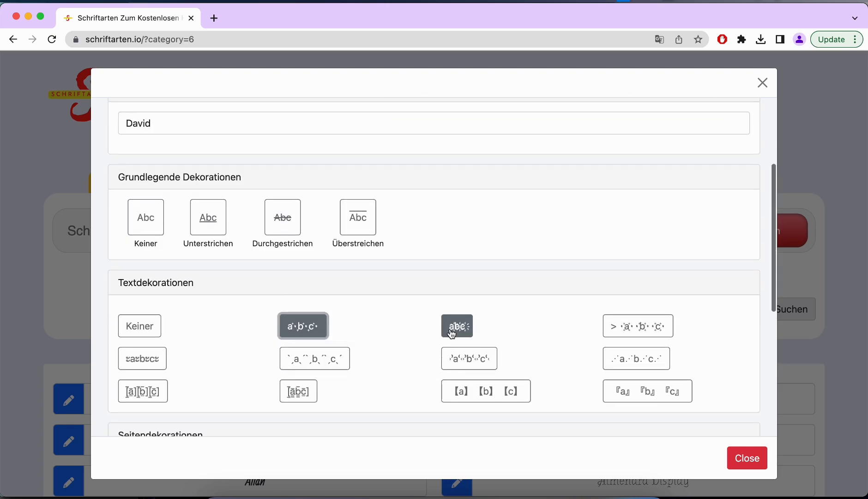Toggle the browser side panel icon
Image resolution: width=868 pixels, height=499 pixels.
780,39
